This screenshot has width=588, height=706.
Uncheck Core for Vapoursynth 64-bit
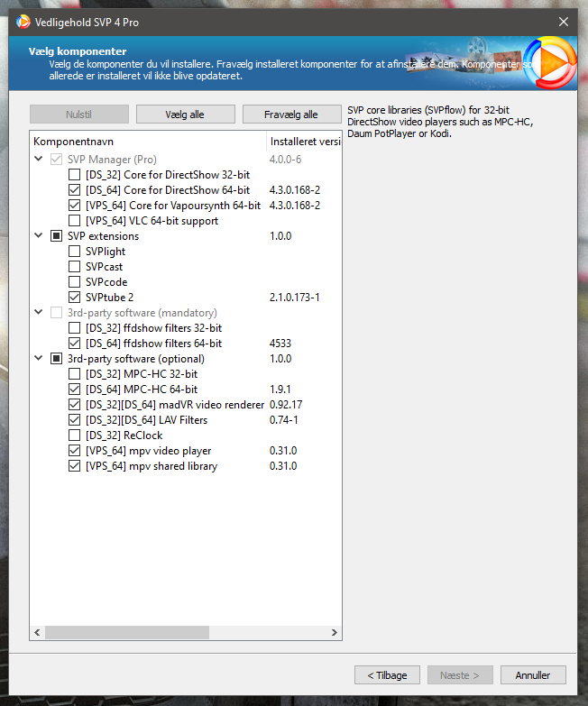(75, 206)
